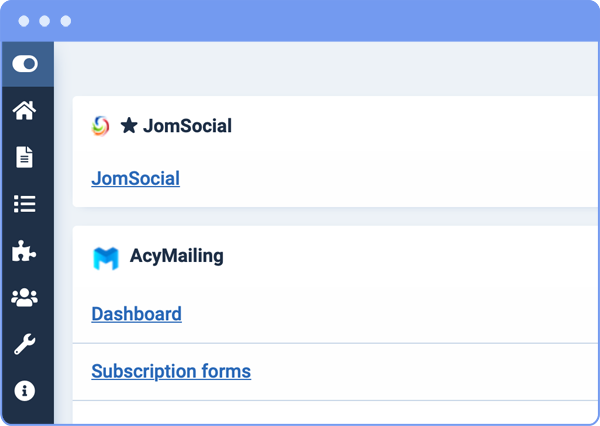Open the Menus list icon

[25, 204]
